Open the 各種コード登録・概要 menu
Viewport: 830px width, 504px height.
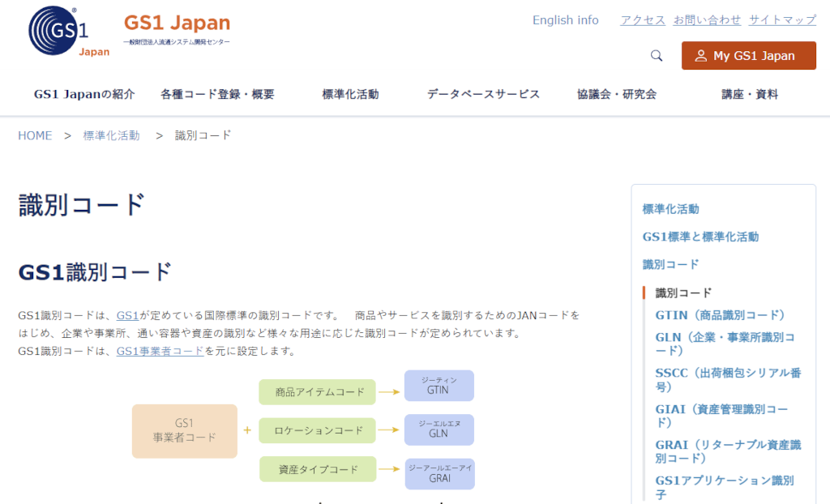point(217,94)
